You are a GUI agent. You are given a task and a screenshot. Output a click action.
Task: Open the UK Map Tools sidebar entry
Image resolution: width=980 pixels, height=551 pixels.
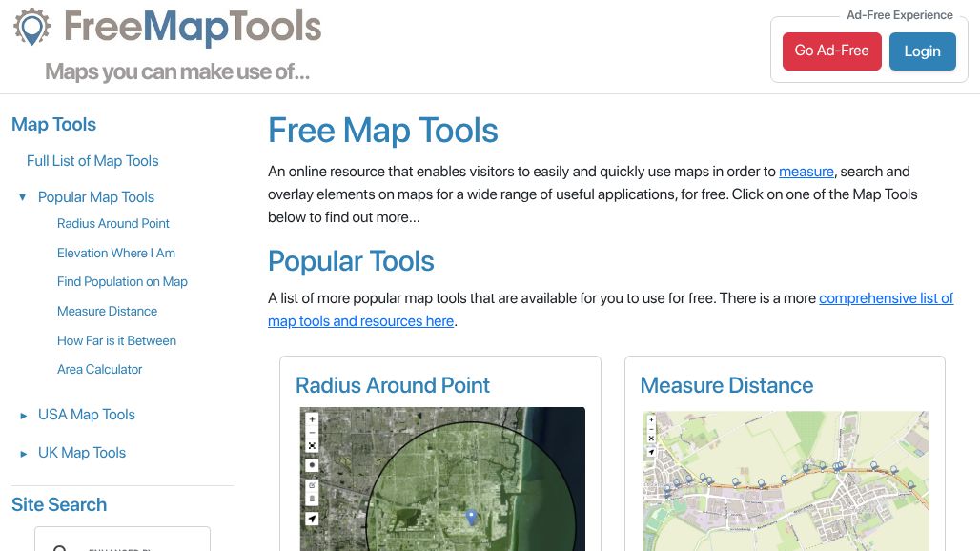click(82, 453)
